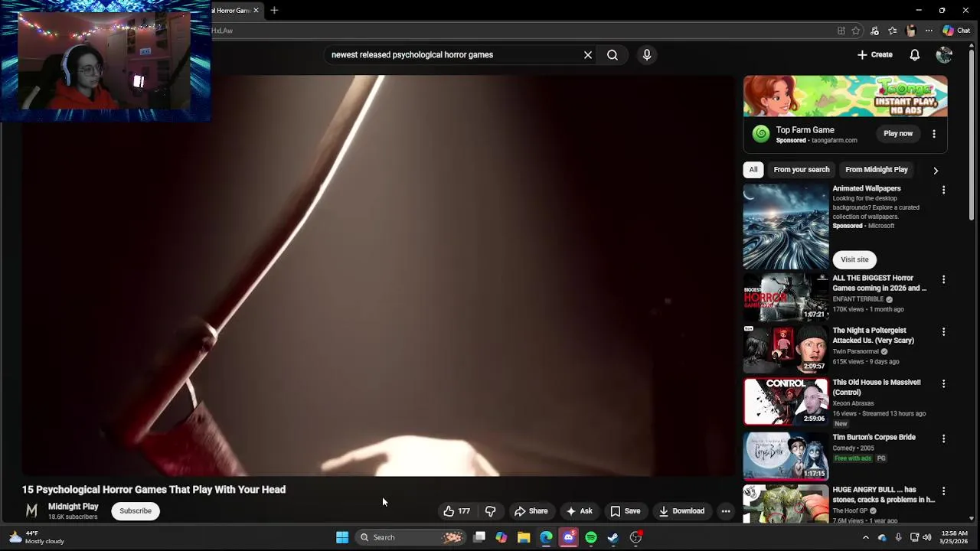Add page to favorites star icon
The height and width of the screenshot is (551, 980).
point(856,31)
